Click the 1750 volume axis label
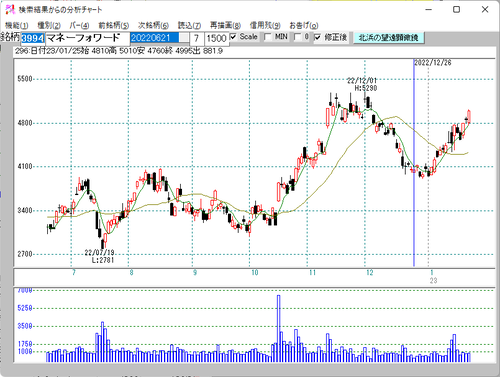Image resolution: width=500 pixels, height=377 pixels. click(x=25, y=344)
